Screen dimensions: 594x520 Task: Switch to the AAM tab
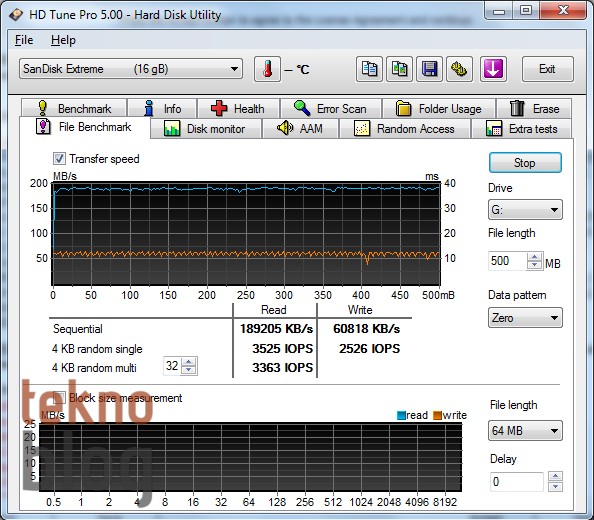300,129
